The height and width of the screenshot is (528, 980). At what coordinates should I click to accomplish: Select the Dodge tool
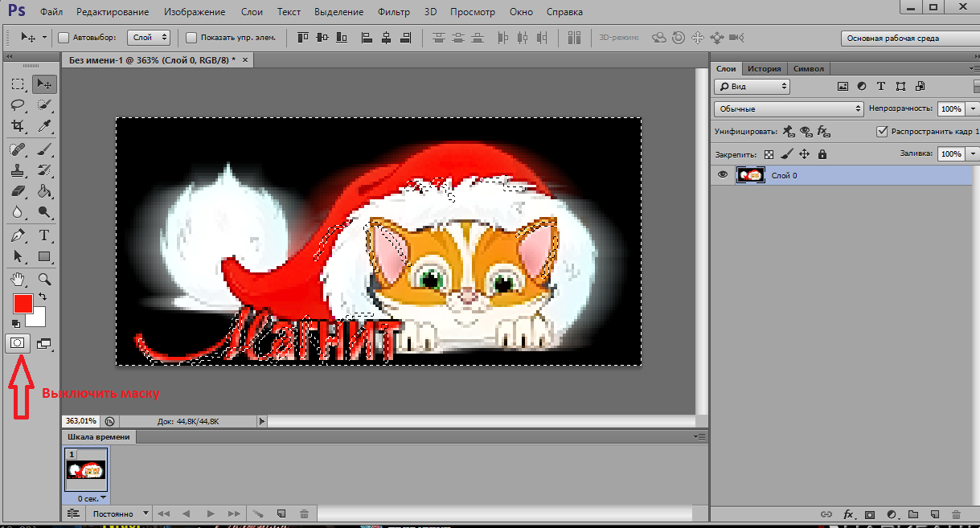[x=44, y=212]
